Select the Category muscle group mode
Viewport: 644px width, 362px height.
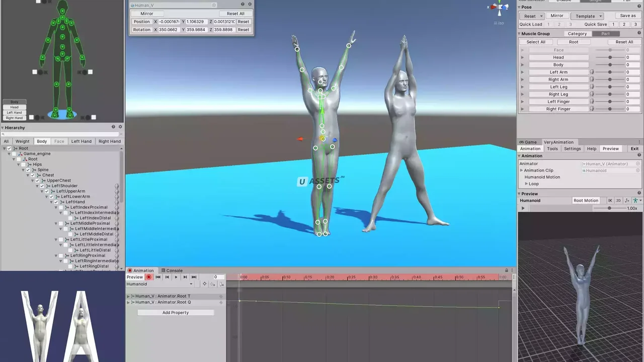point(577,34)
